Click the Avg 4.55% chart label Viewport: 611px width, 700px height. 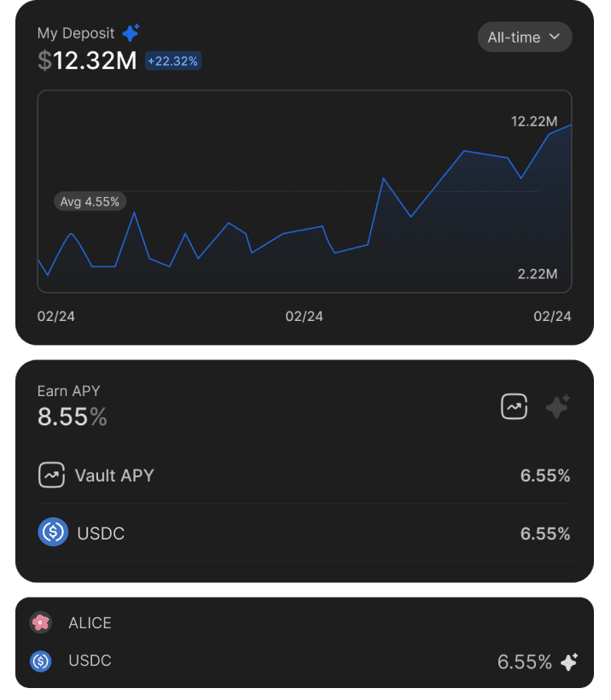pyautogui.click(x=90, y=201)
